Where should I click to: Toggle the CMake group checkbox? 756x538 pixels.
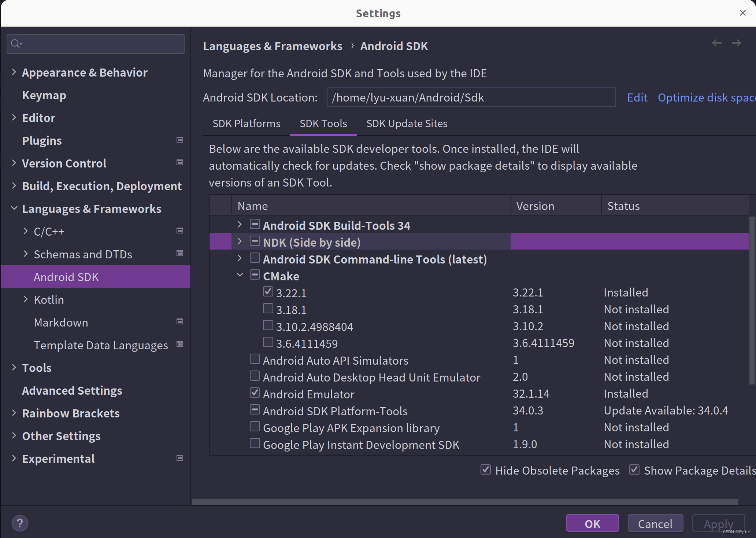(x=255, y=275)
